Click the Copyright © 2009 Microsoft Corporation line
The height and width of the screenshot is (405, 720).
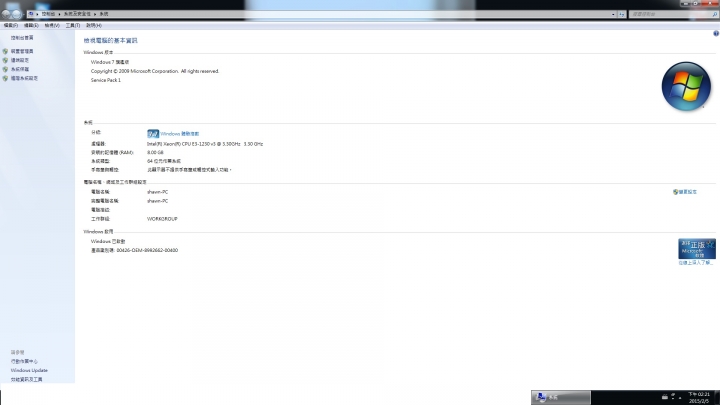click(155, 71)
